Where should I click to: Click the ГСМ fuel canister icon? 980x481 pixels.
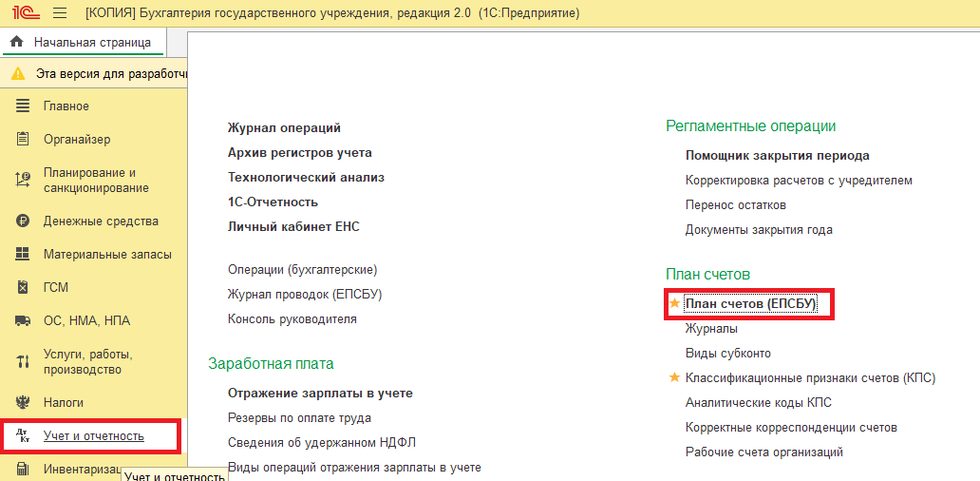coord(23,287)
